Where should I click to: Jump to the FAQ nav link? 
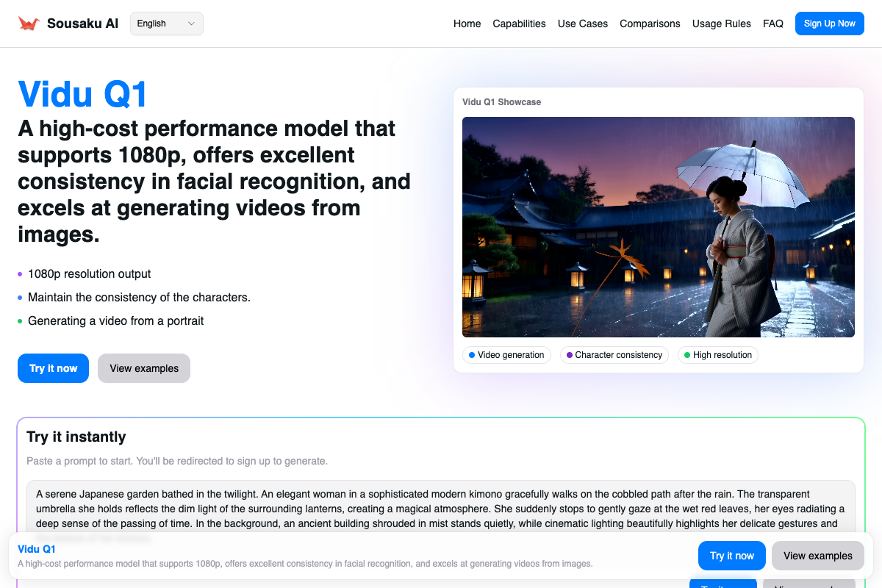pos(772,24)
